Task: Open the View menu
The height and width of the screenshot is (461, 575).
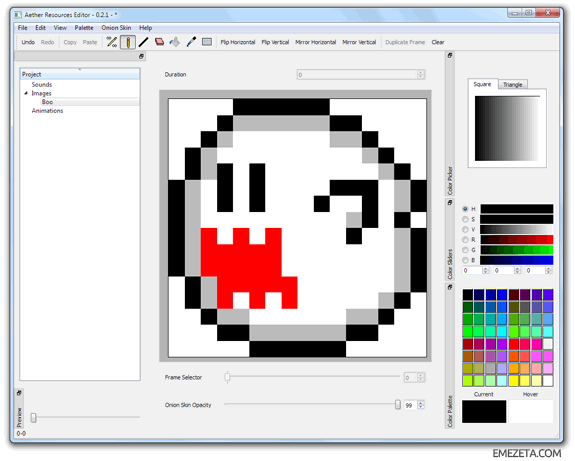Action: tap(60, 28)
